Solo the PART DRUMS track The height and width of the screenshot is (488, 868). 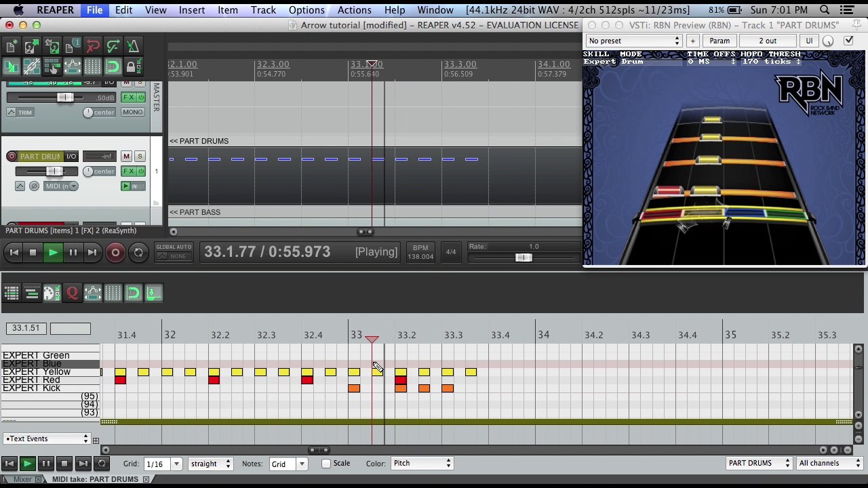[140, 157]
